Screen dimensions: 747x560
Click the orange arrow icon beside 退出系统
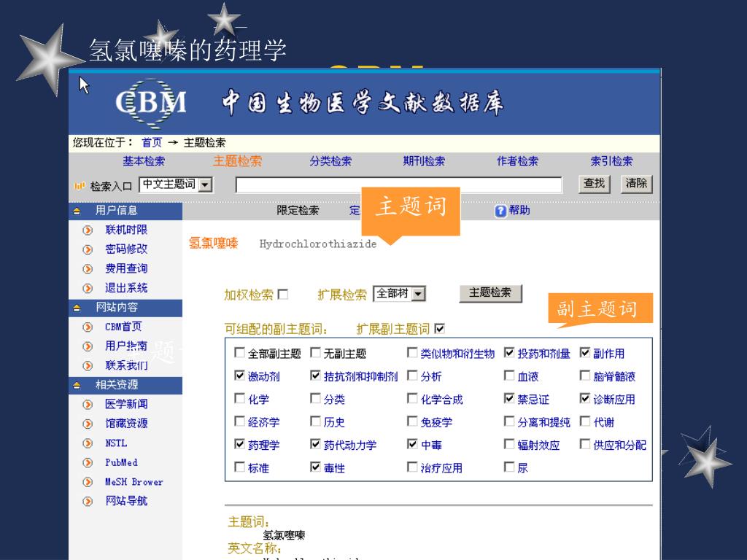point(88,289)
